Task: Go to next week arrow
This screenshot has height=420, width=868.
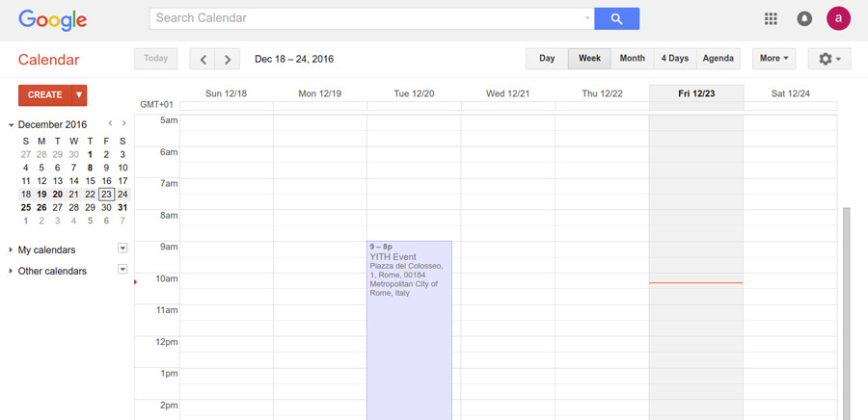Action: (x=228, y=59)
